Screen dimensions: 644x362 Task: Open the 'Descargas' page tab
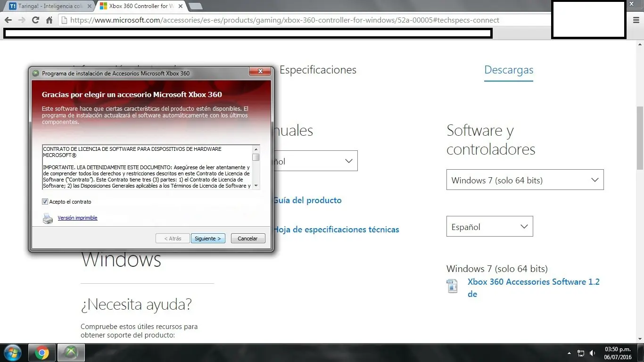tap(509, 70)
